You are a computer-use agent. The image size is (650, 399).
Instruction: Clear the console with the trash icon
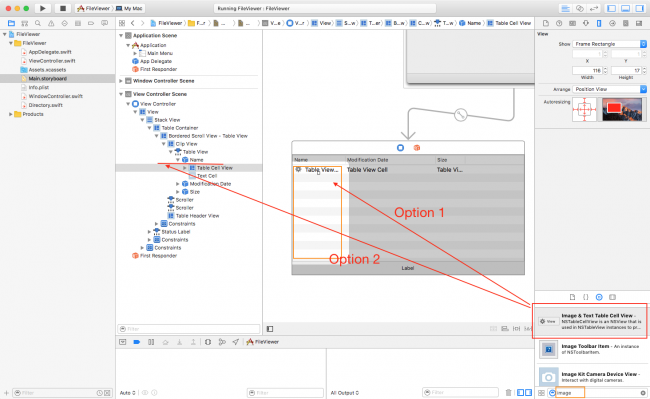(509, 392)
